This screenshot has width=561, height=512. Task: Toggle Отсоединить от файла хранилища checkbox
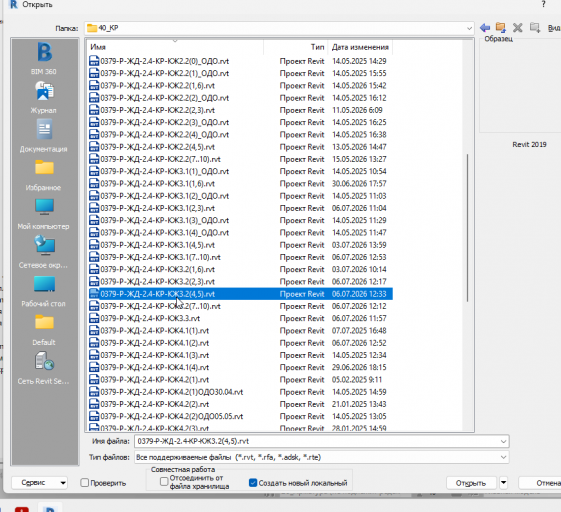(x=164, y=482)
